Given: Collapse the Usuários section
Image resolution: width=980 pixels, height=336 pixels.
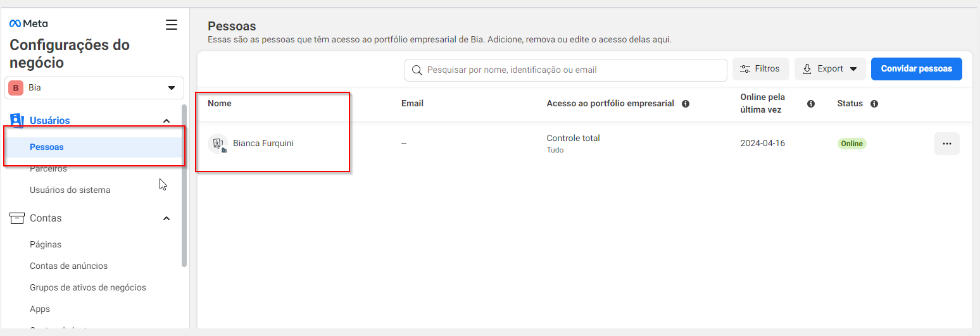Looking at the screenshot, I should click(166, 121).
